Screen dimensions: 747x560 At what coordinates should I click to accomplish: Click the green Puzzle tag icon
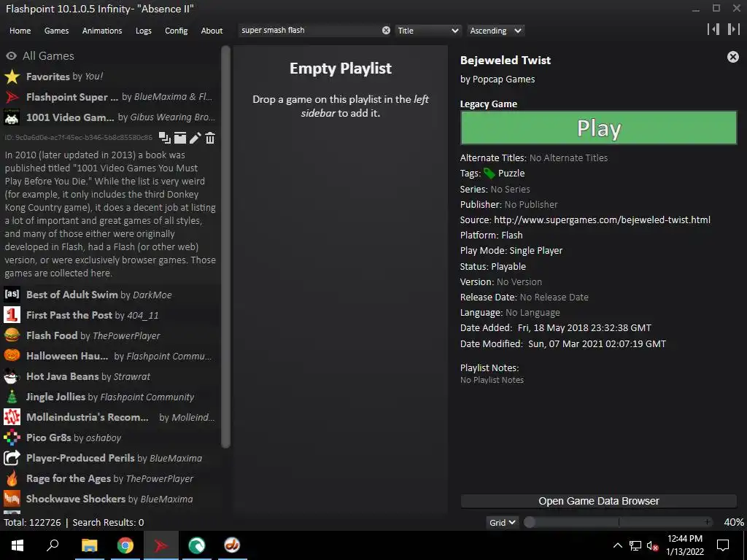coord(489,174)
